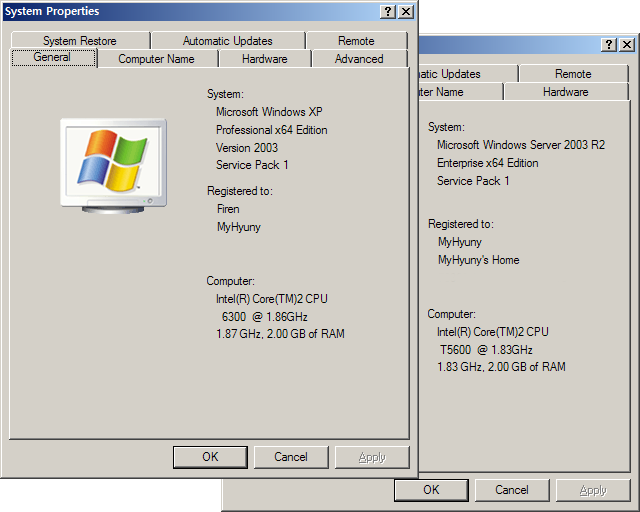The image size is (640, 512).
Task: Click 'Registered to:' label in back window
Action: coord(461,224)
